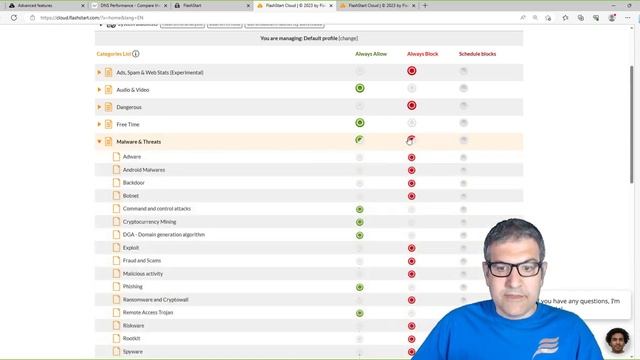
Task: Reload the page with the browser refresh icon
Action: coord(14,18)
